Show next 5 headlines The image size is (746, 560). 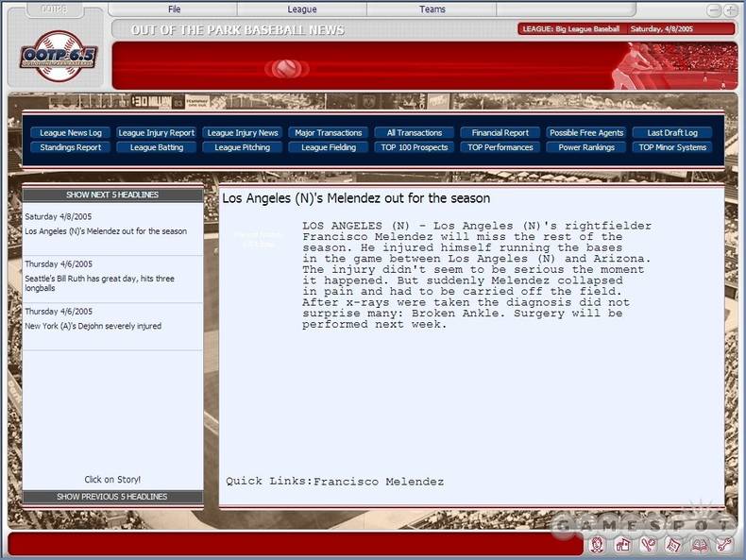112,195
